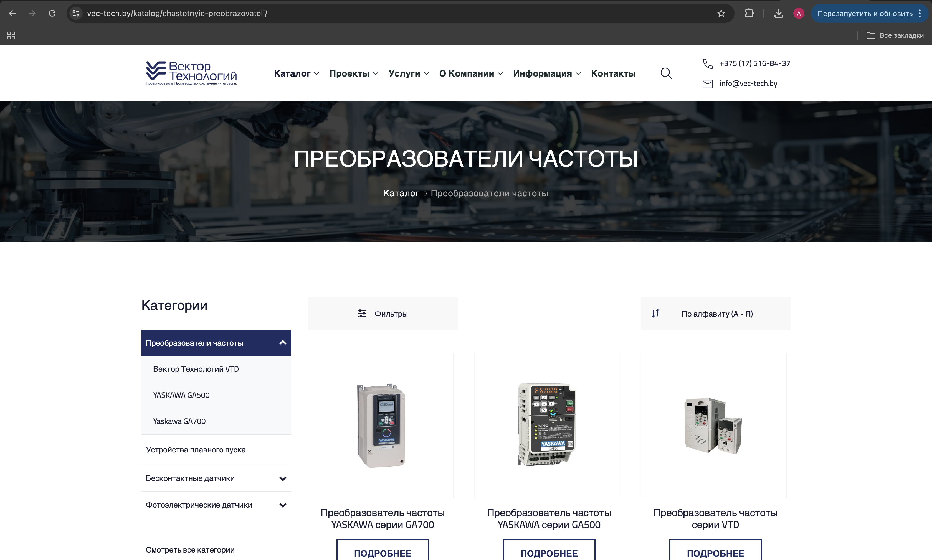This screenshot has width=932, height=560.
Task: Open category Фотоэлектрические датчики
Action: (x=199, y=505)
